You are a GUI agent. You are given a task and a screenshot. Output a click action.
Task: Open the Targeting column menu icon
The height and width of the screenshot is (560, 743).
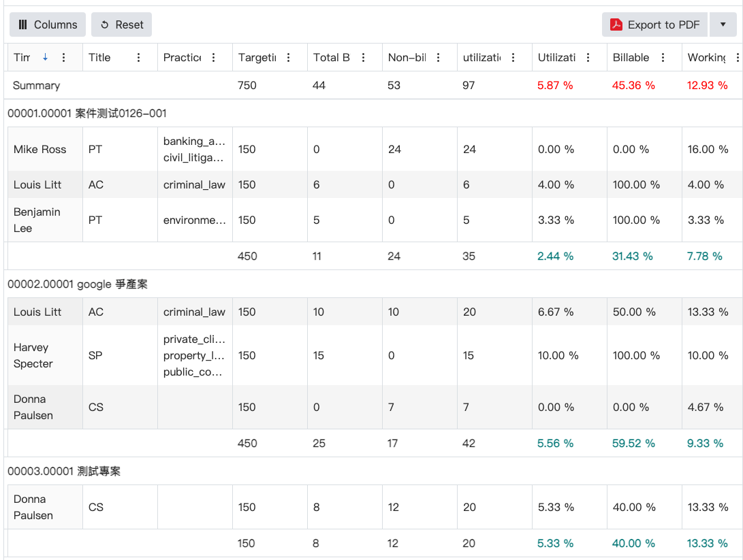[x=289, y=58]
